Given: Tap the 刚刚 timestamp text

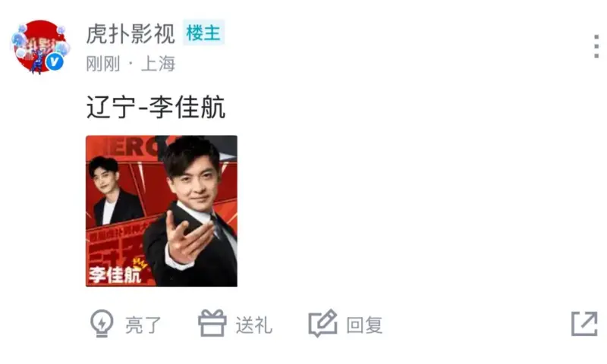Looking at the screenshot, I should (x=103, y=64).
